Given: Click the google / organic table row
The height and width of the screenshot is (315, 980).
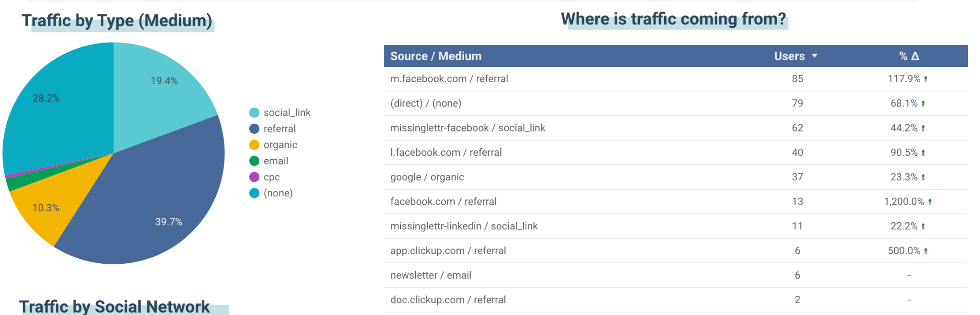Looking at the screenshot, I should (676, 177).
